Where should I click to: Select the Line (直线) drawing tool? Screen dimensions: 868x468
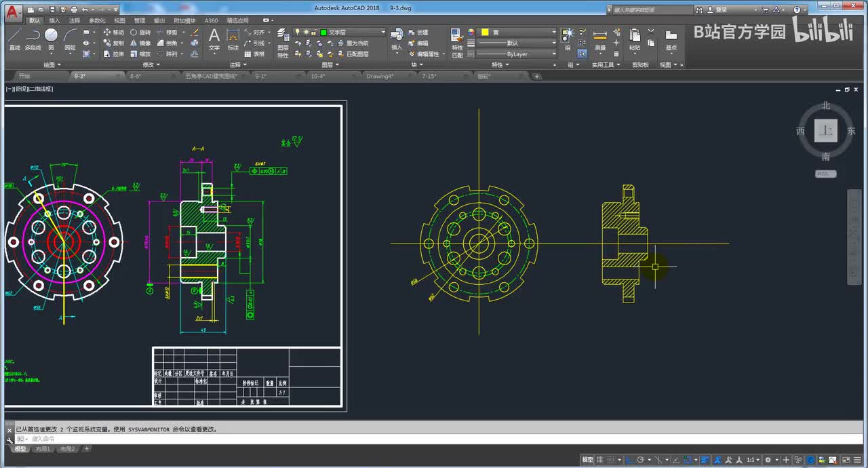point(14,39)
